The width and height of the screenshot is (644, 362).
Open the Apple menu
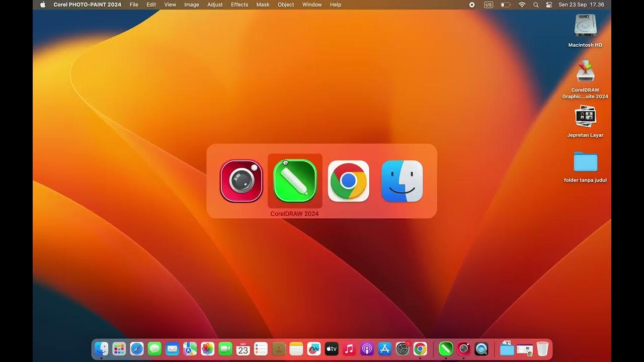click(43, 5)
